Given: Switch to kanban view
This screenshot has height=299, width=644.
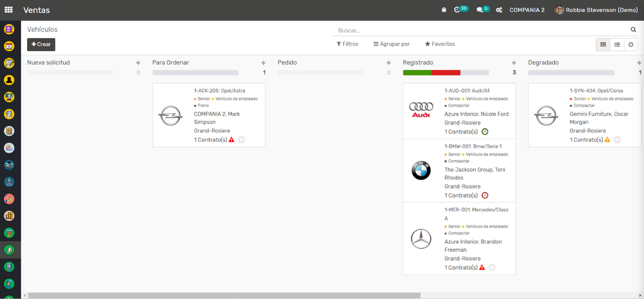Looking at the screenshot, I should (x=603, y=45).
